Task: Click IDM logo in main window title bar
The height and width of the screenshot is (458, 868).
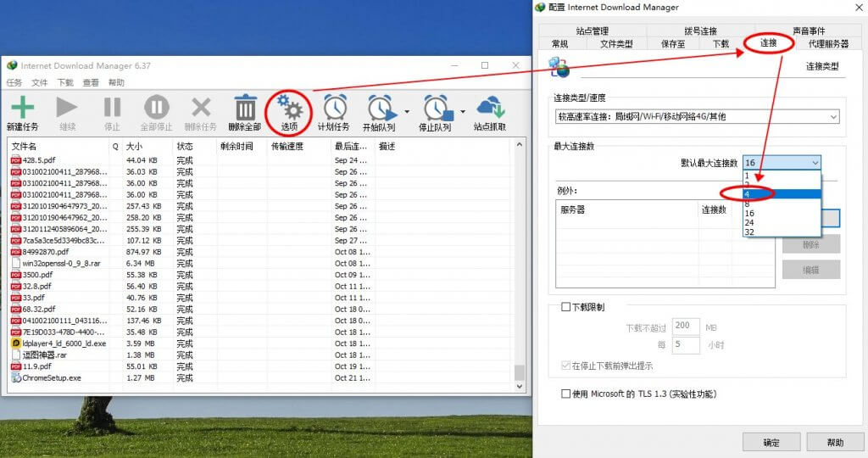Action: pyautogui.click(x=12, y=65)
